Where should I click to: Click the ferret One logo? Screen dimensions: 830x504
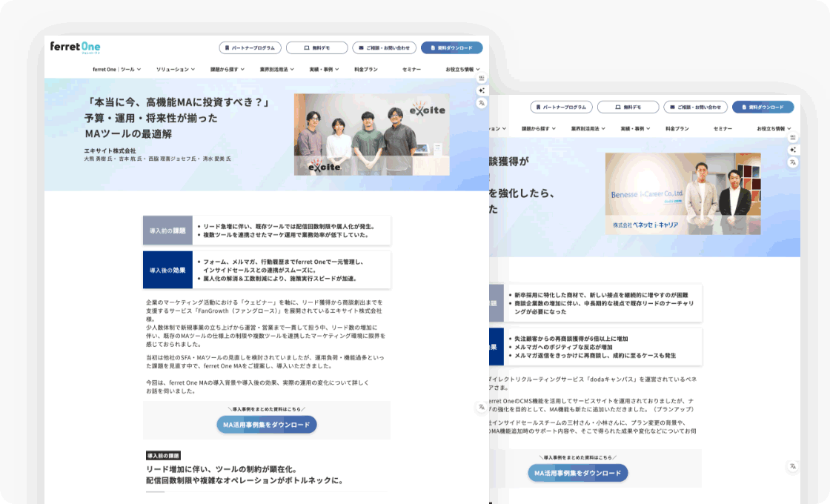[x=75, y=47]
